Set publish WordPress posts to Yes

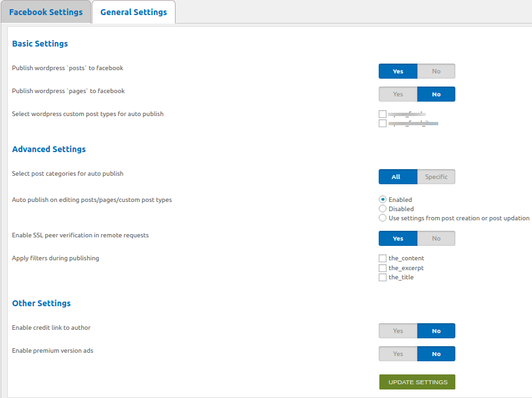coord(398,71)
